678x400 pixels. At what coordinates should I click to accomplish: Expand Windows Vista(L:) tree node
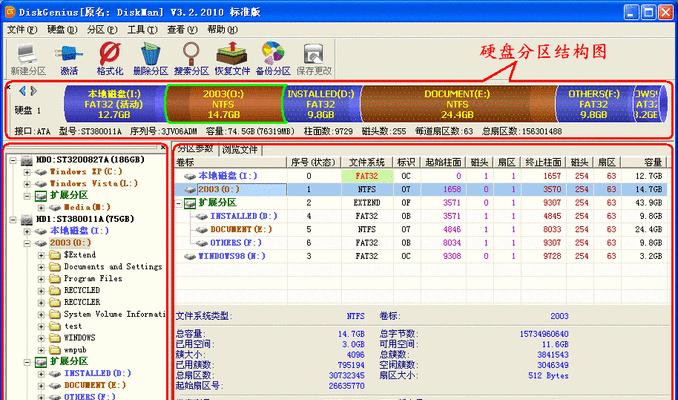pyautogui.click(x=27, y=184)
